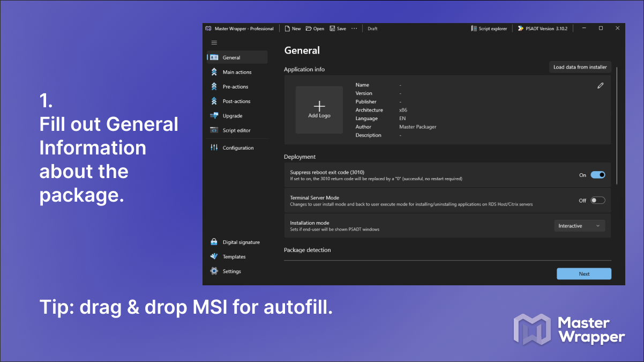Click Load data from installer button
The width and height of the screenshot is (644, 362).
click(580, 67)
